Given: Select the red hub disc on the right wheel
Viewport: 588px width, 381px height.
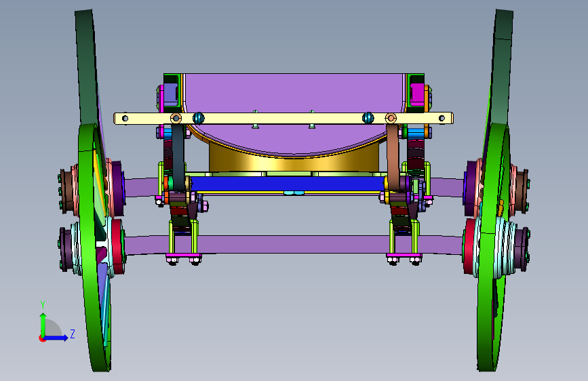Looking at the screenshot, I should (x=469, y=246).
